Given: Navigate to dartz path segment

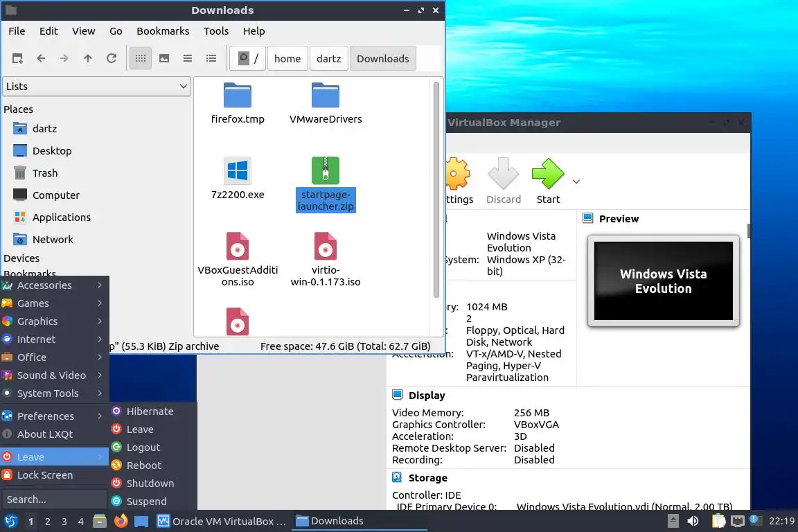Looking at the screenshot, I should point(329,59).
